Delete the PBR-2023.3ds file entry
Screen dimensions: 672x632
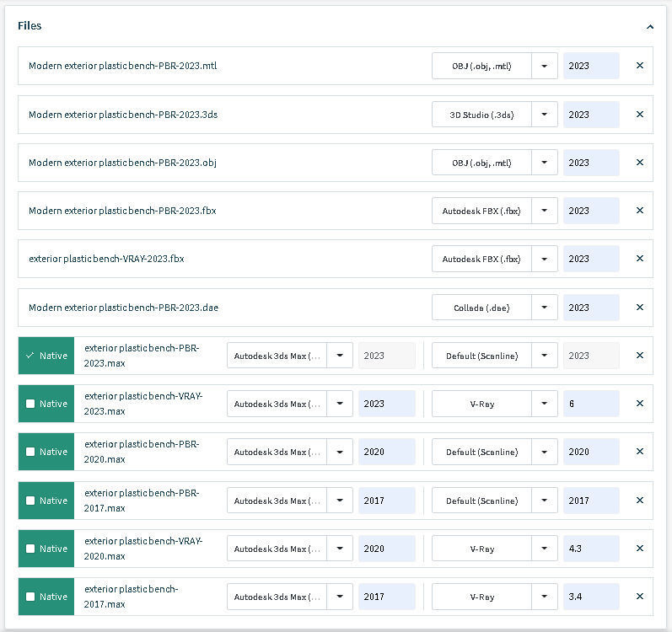point(640,115)
